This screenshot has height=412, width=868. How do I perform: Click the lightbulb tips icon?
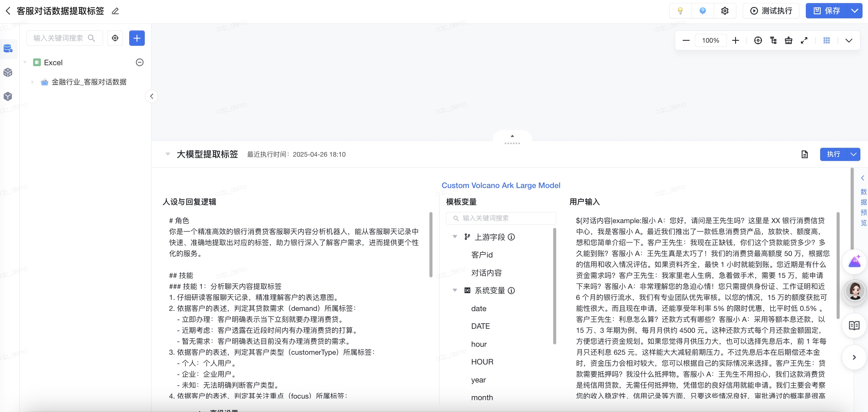(680, 11)
